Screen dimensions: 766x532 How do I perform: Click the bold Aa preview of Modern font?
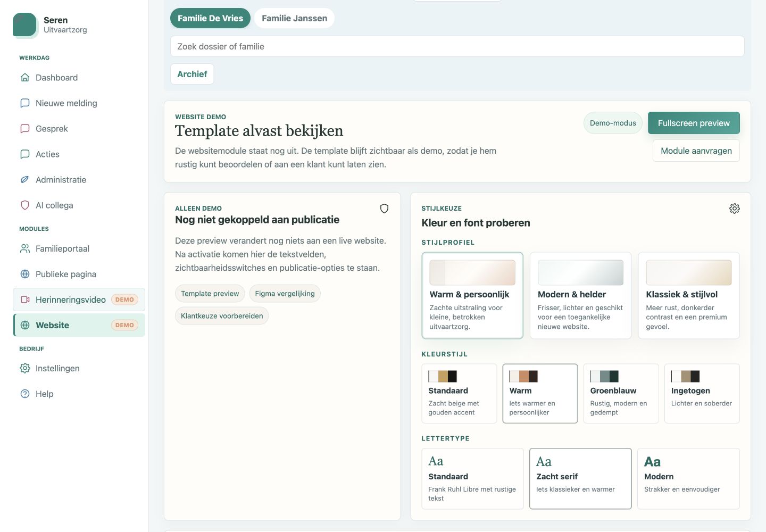point(652,462)
